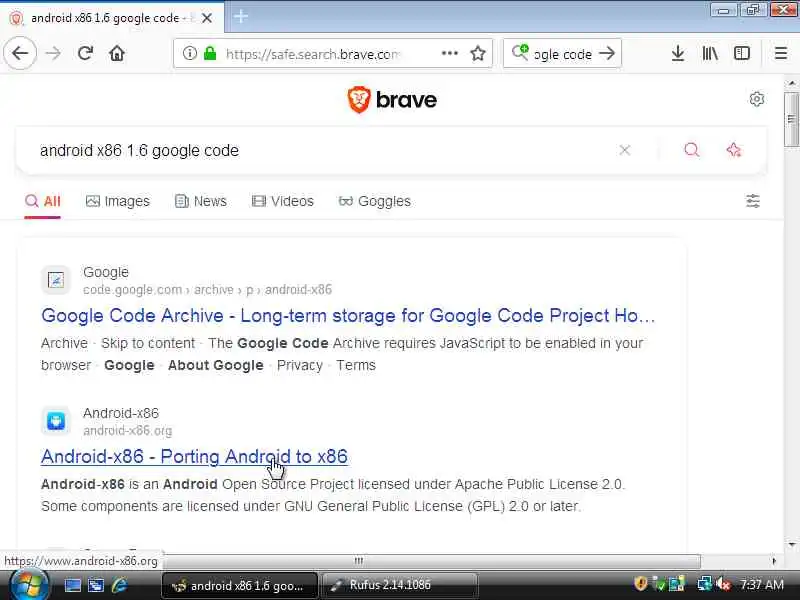
Task: Click the vertical scrollbar down arrow
Action: coord(792,544)
